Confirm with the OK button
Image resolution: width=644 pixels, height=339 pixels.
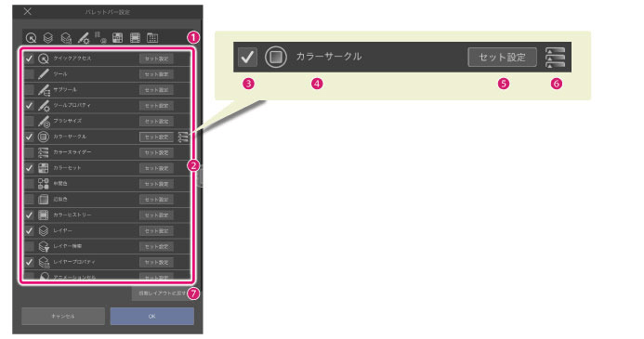point(152,317)
